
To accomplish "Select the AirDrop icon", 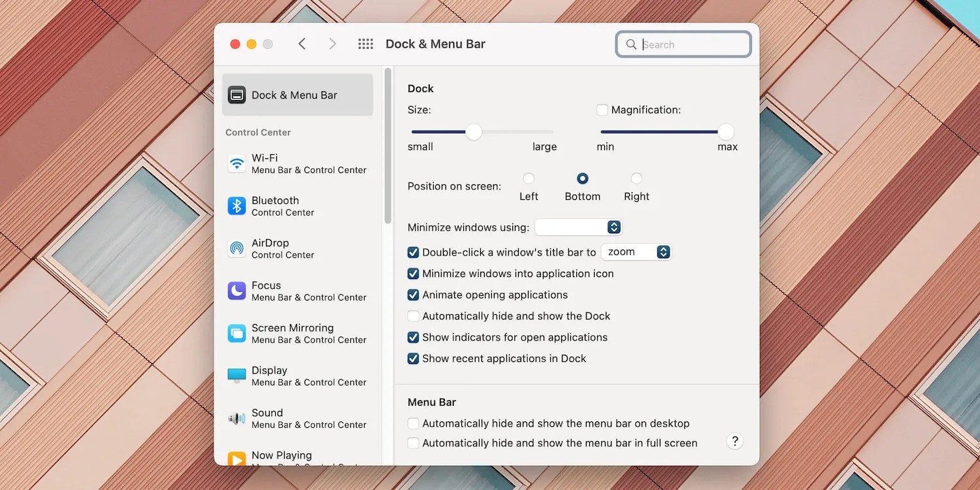I will (x=236, y=248).
